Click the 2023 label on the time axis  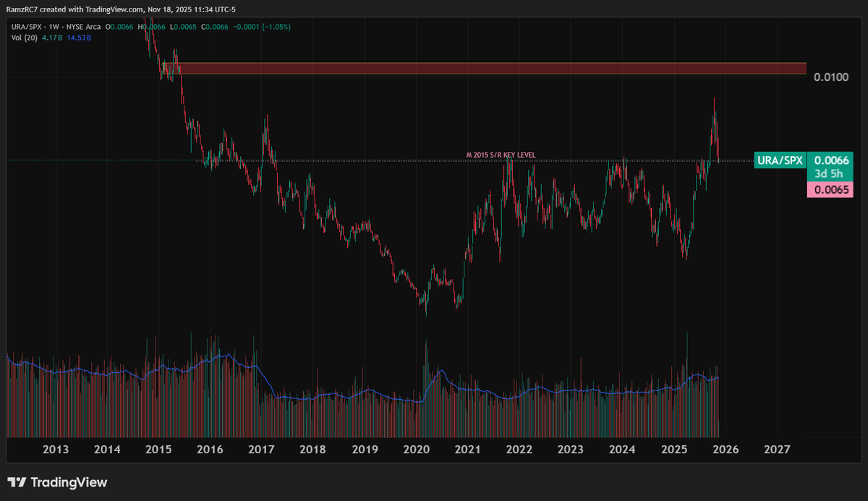point(571,449)
